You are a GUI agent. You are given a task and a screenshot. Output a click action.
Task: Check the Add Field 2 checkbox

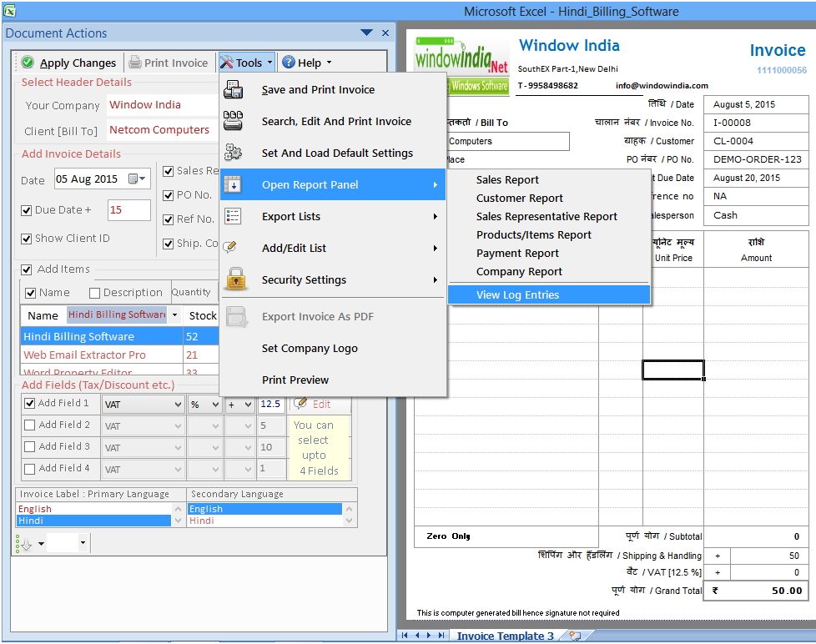pos(30,425)
